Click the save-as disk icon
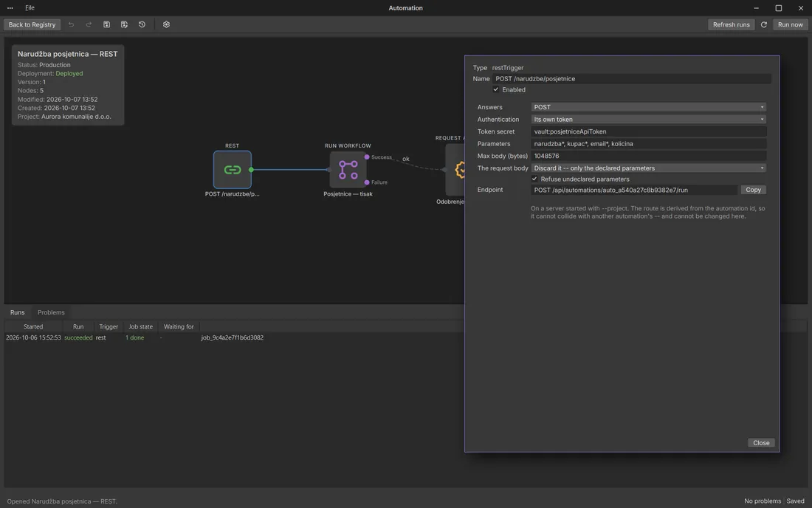The image size is (812, 508). [x=124, y=24]
